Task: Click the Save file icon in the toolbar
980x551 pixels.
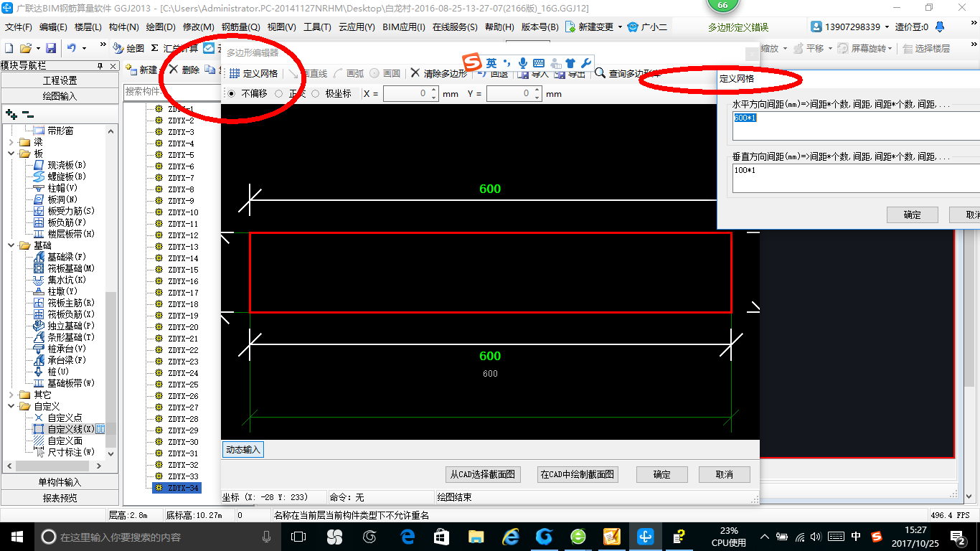Action: (x=51, y=48)
